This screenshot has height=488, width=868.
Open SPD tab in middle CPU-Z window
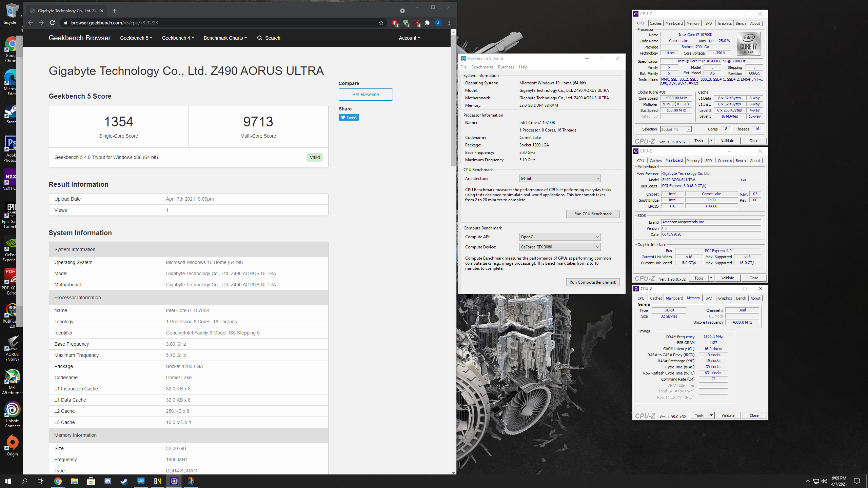click(708, 161)
